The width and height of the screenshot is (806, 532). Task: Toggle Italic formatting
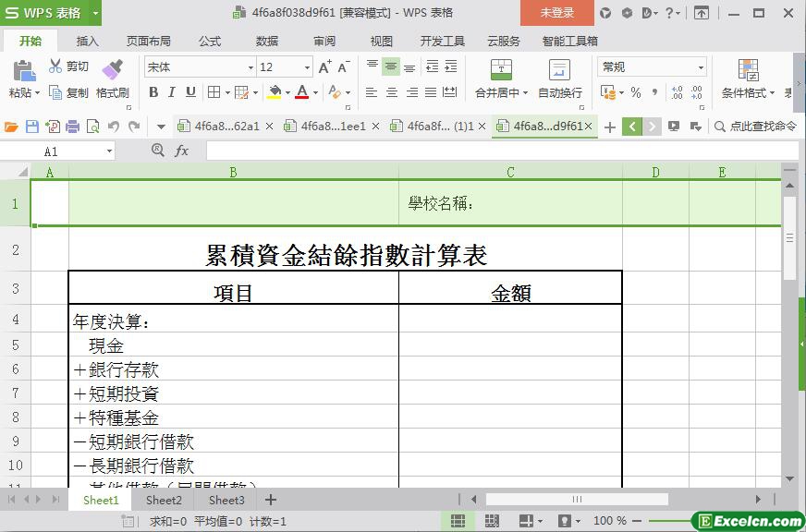(x=172, y=92)
